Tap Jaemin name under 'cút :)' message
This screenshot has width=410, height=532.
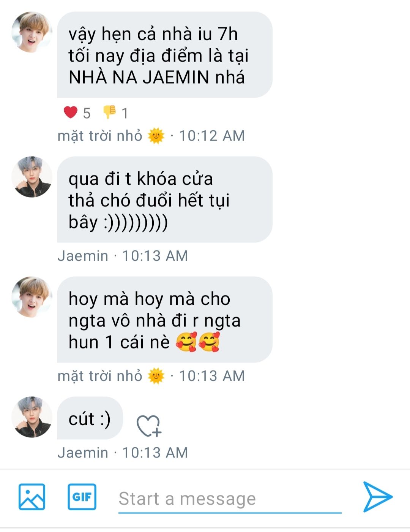click(x=83, y=453)
